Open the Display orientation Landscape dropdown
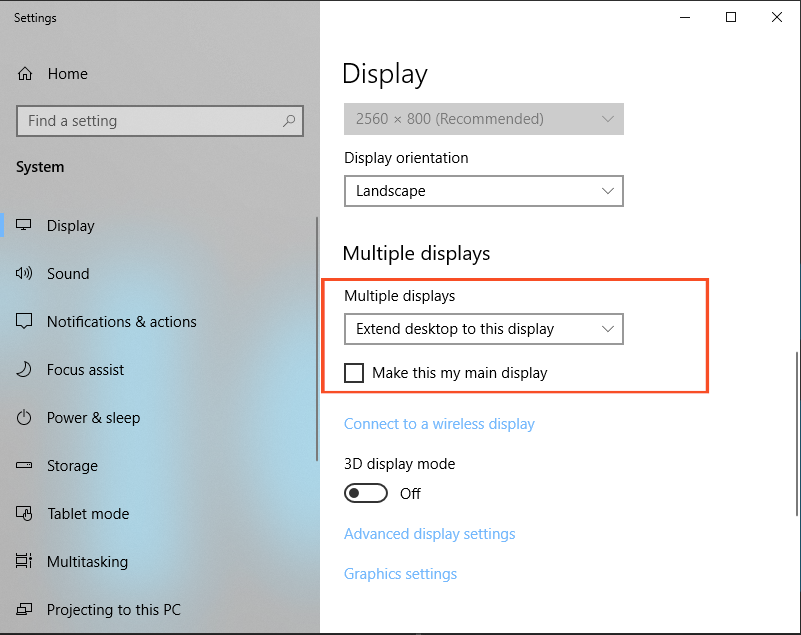Screen dimensions: 801x635 483,191
